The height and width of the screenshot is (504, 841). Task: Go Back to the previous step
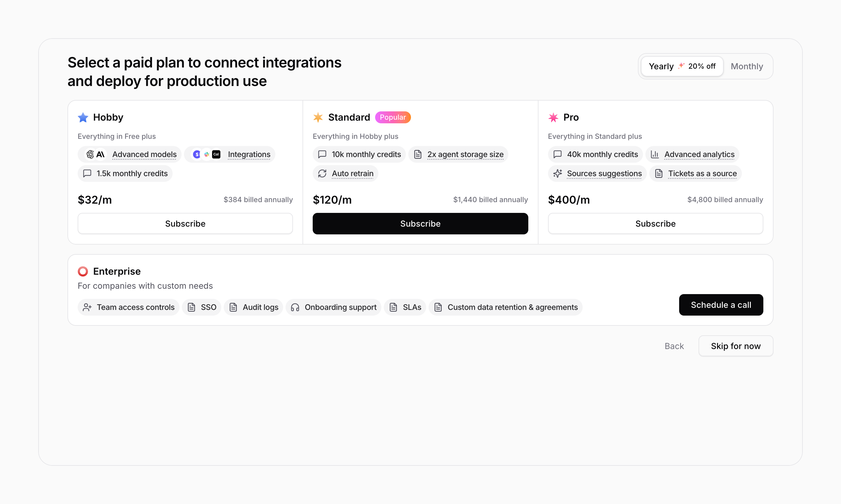pyautogui.click(x=674, y=346)
